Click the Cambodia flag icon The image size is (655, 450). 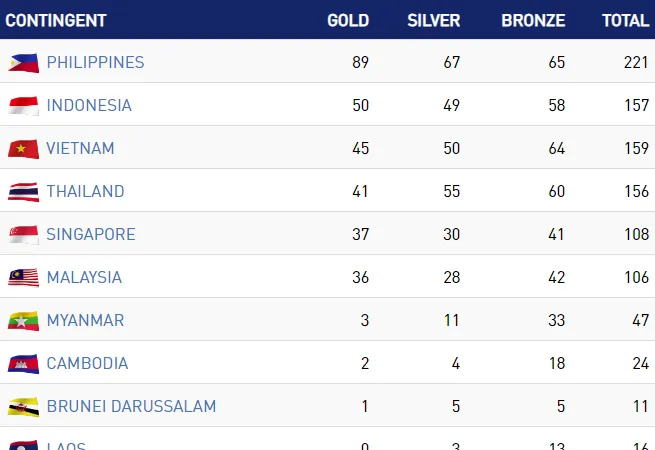(x=23, y=364)
